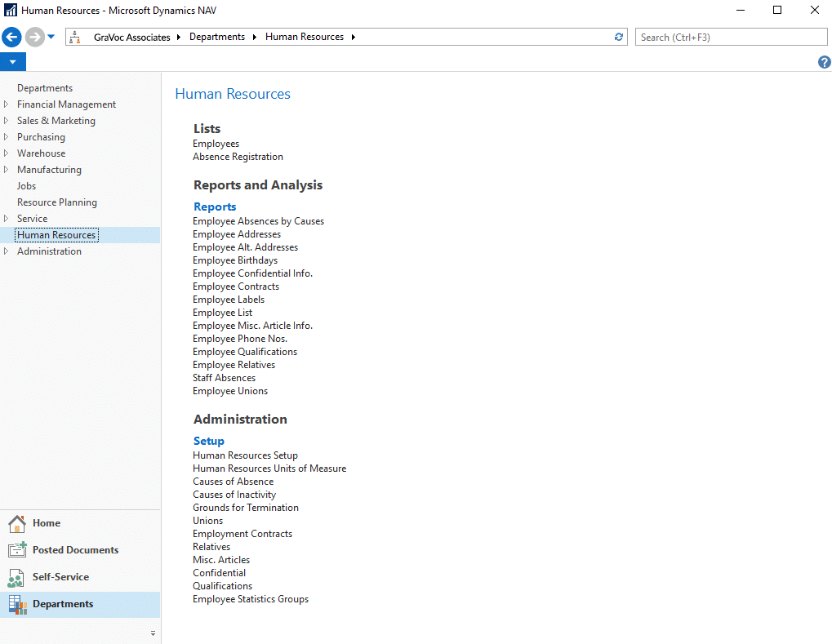Select Human Resources in navigation tree
The height and width of the screenshot is (644, 832).
pyautogui.click(x=56, y=235)
